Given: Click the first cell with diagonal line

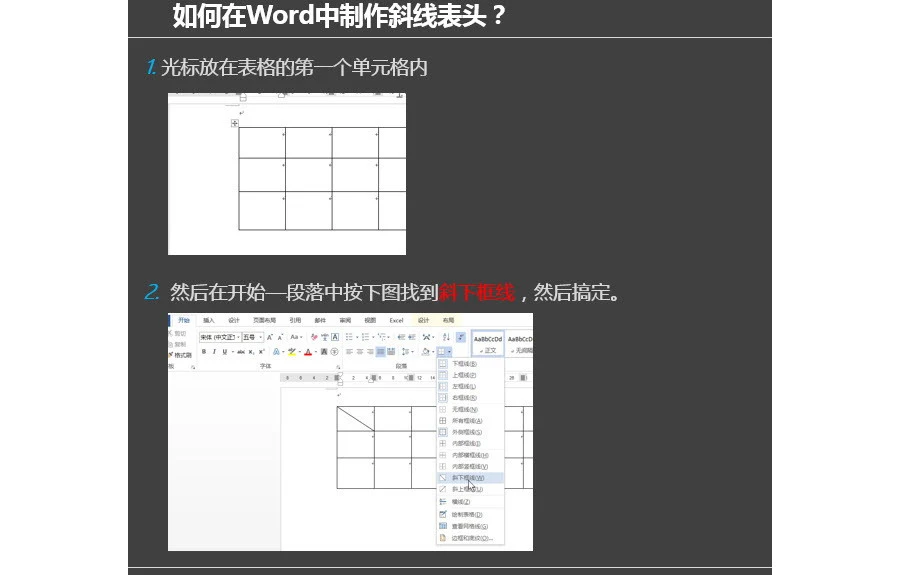Looking at the screenshot, I should (x=355, y=419).
